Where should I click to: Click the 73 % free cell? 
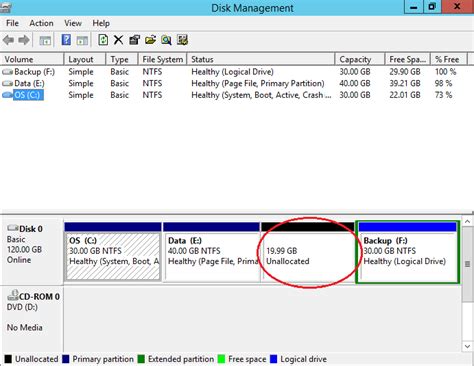[443, 95]
